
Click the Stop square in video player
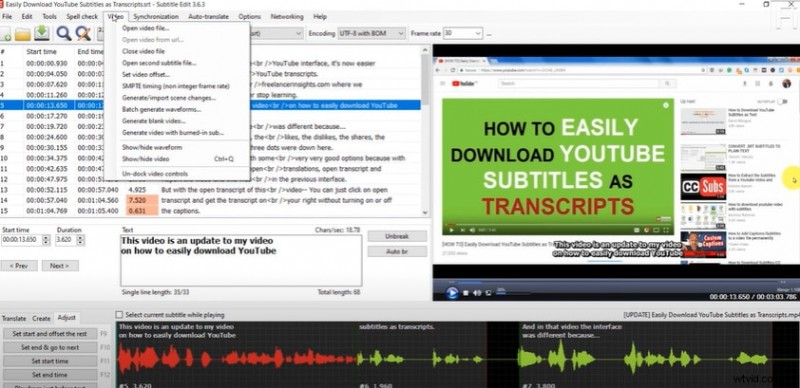tap(466, 293)
